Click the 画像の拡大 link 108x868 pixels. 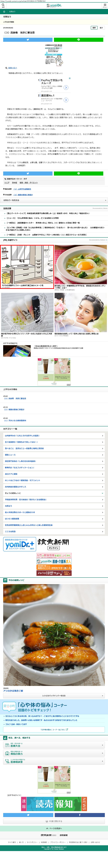pos(12,68)
